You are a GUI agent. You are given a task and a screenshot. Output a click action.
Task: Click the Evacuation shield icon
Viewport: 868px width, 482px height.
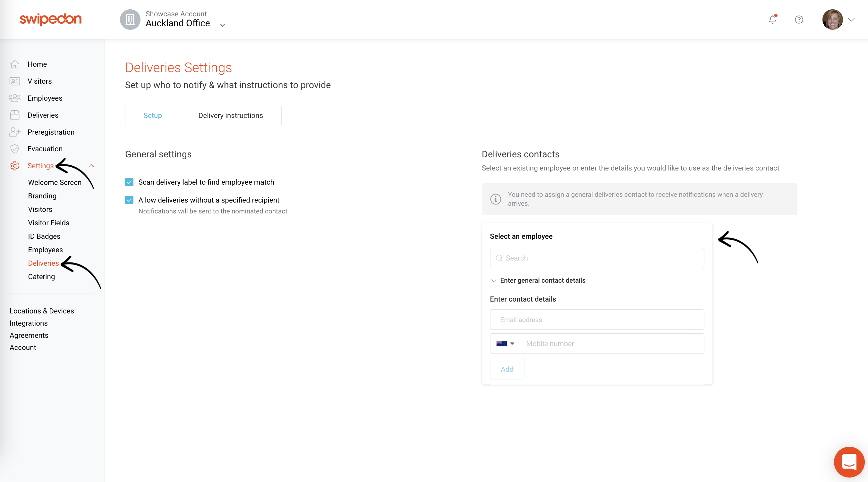pyautogui.click(x=14, y=149)
